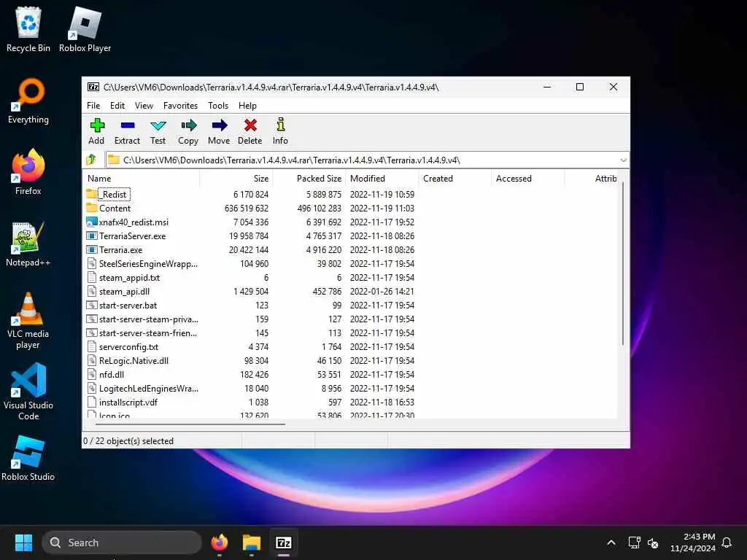The image size is (747, 560).
Task: Sort by Modified column header
Action: coord(382,179)
